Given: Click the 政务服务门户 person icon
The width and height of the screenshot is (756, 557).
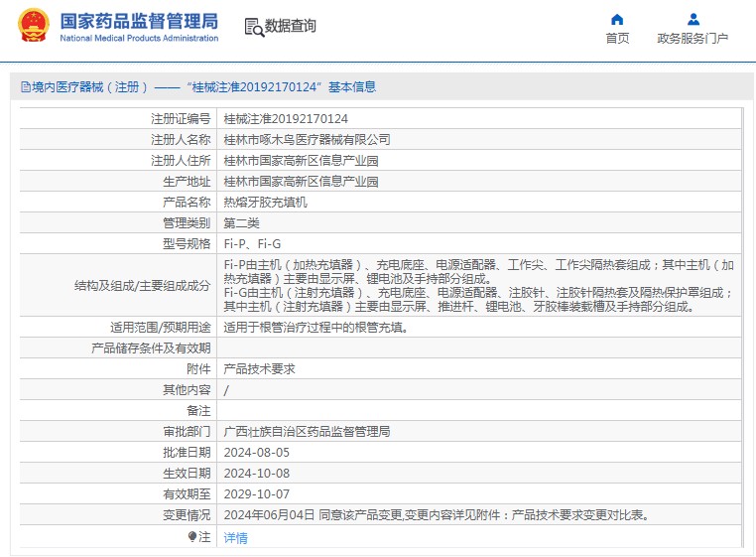Looking at the screenshot, I should [x=693, y=19].
